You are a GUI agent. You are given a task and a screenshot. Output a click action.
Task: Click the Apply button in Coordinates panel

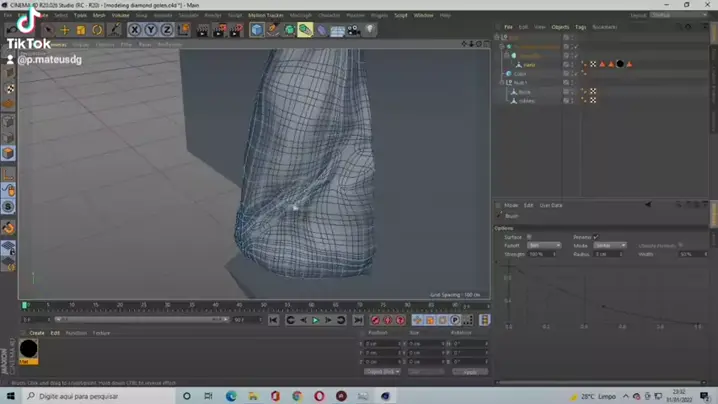469,372
